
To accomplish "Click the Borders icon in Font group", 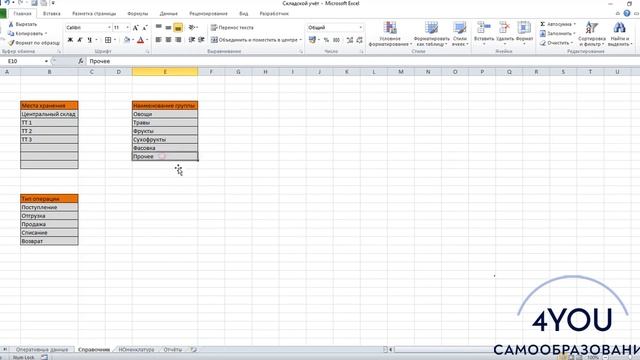I will (108, 40).
